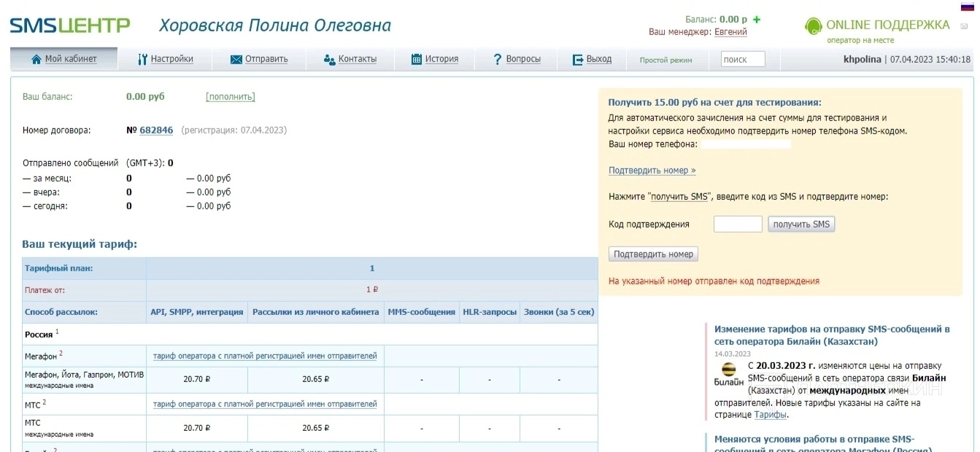Screen dimensions: 980x452
Task: Click the SMS Центр logo
Action: click(x=70, y=26)
